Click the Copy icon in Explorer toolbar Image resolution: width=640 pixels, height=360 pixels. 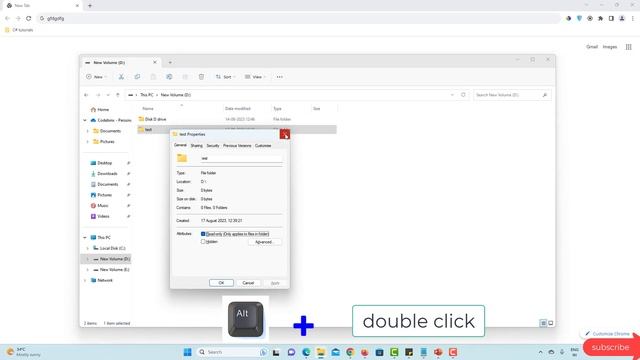tap(137, 77)
